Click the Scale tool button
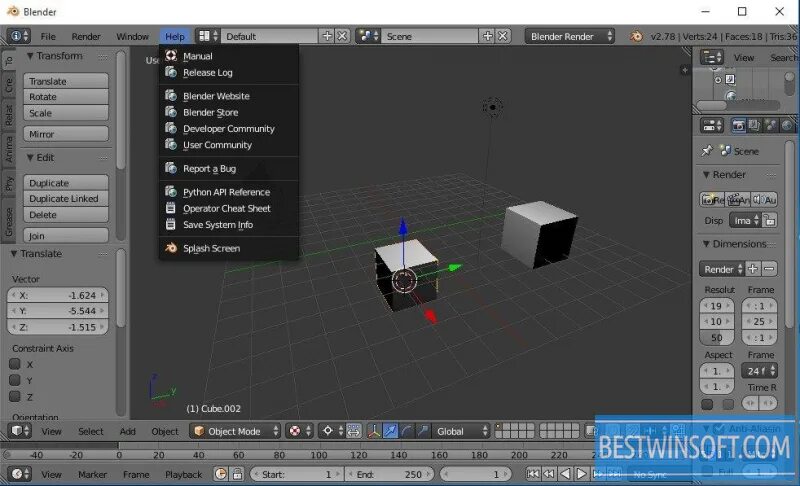Image resolution: width=800 pixels, height=486 pixels. coord(66,113)
